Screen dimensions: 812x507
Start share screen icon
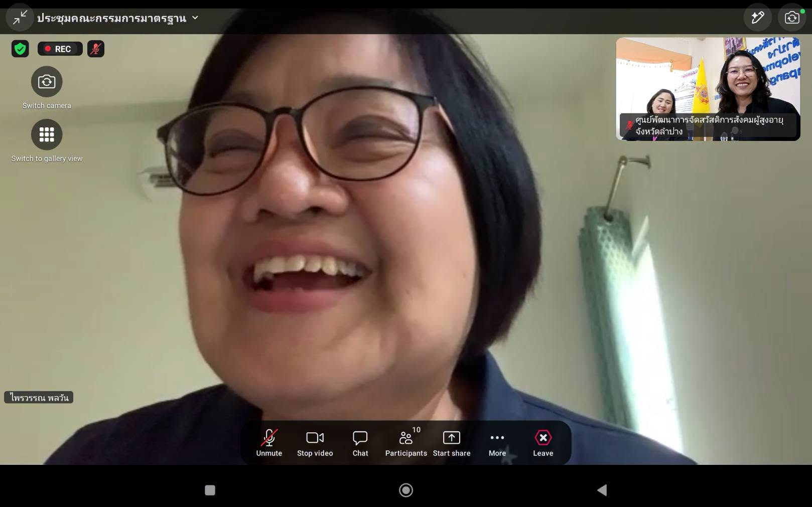coord(452,443)
